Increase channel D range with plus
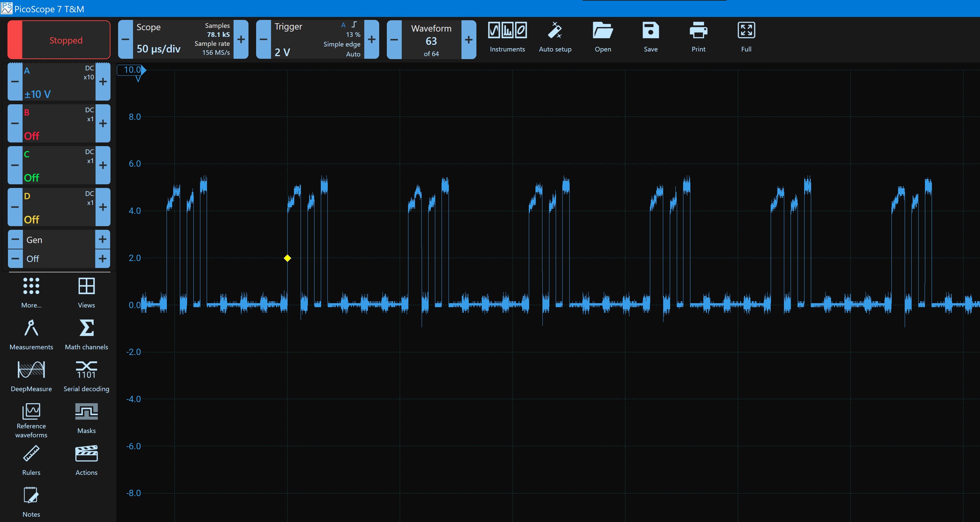This screenshot has height=522, width=980. pos(103,208)
